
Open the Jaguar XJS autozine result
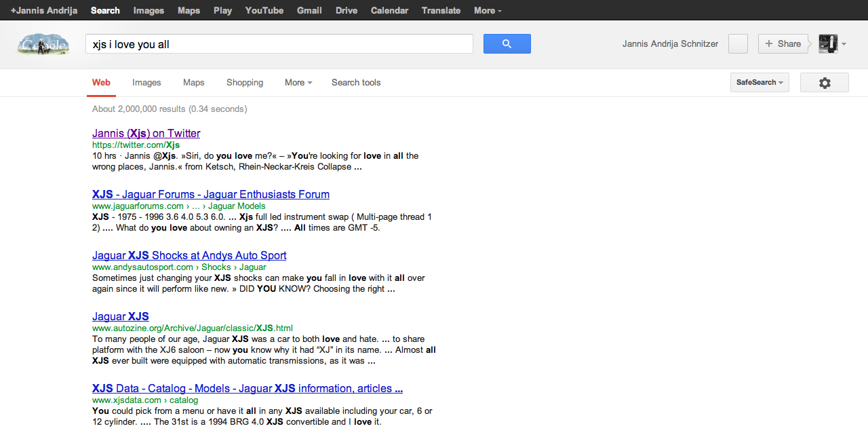pos(121,316)
